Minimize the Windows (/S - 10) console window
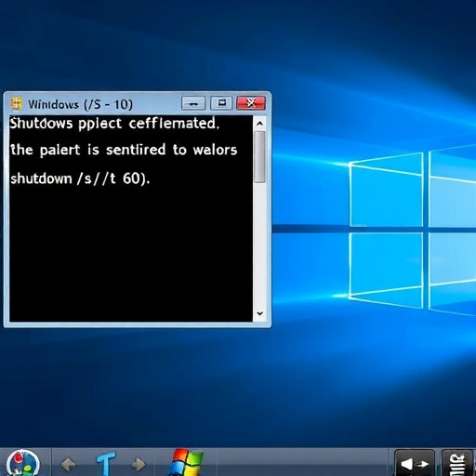Viewport: 476px width, 476px height. pos(193,103)
